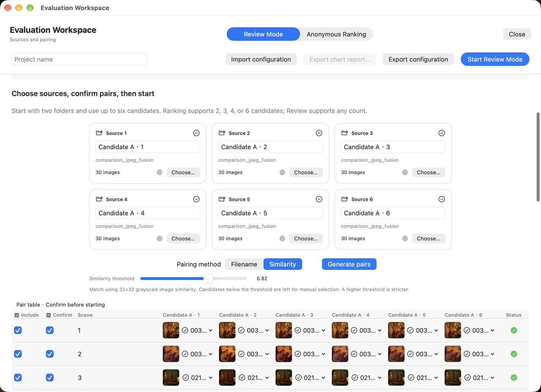Click the Project name input field

click(x=79, y=59)
